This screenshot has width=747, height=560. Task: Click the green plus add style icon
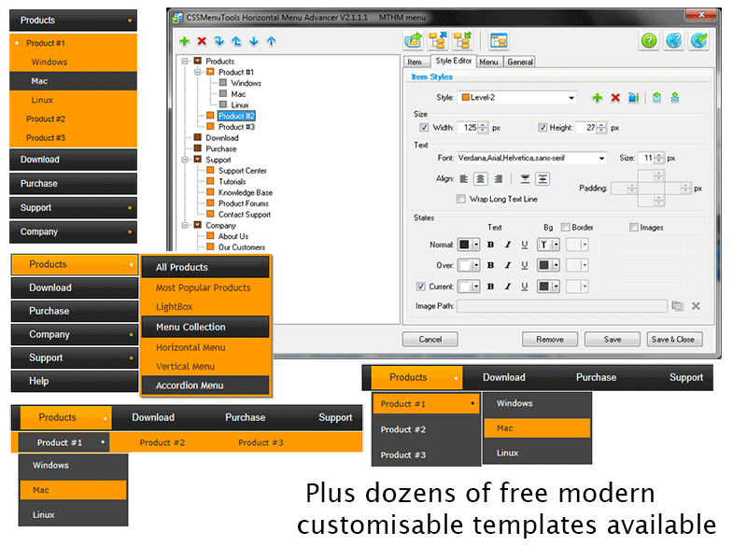point(598,97)
